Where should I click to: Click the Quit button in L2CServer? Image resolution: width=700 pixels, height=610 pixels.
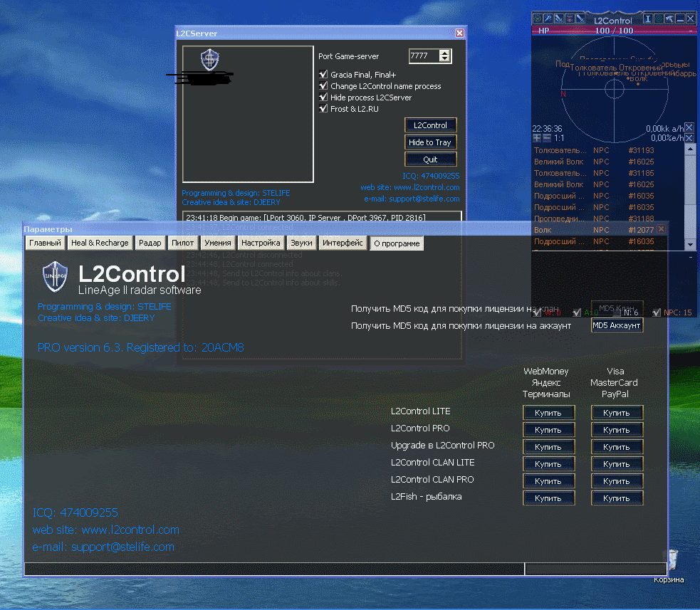point(430,159)
